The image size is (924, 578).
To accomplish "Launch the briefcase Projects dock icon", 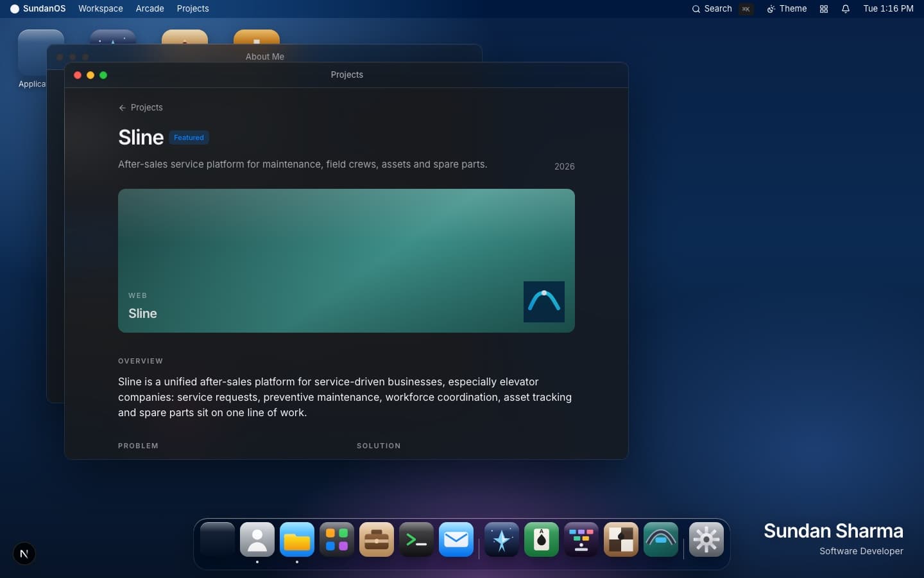I will (x=377, y=539).
